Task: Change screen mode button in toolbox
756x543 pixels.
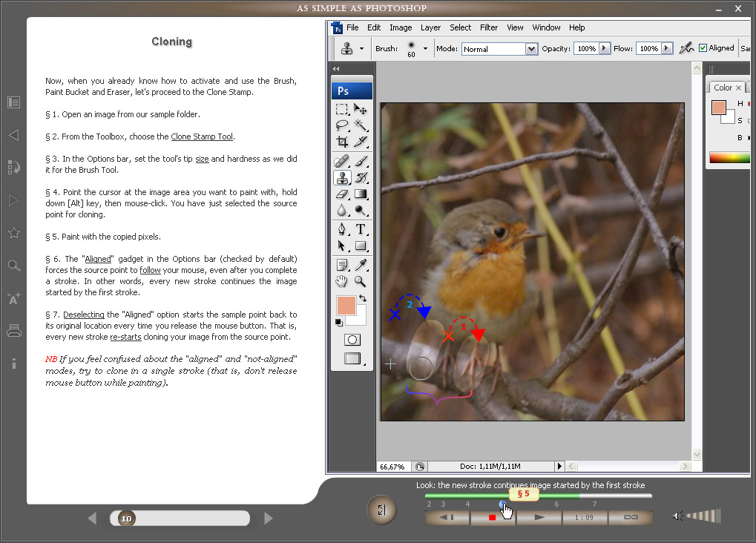Action: coord(352,358)
